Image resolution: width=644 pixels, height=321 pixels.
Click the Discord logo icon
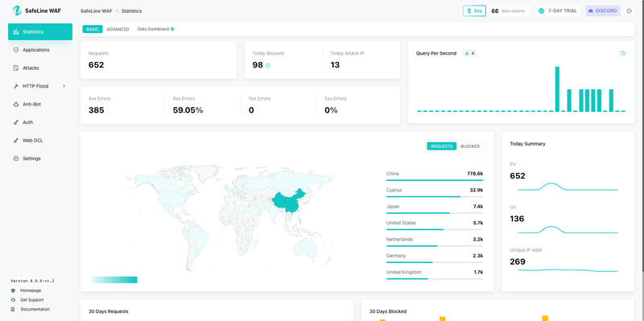coord(591,11)
